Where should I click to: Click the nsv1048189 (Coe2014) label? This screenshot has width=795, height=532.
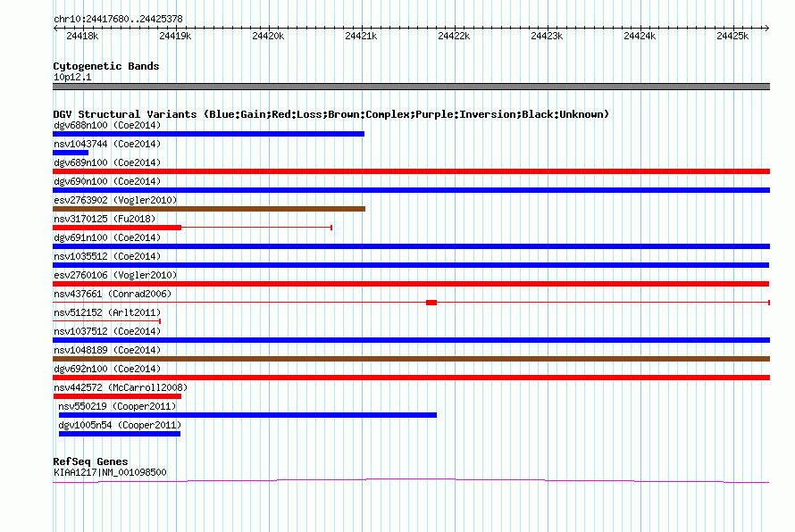point(107,350)
